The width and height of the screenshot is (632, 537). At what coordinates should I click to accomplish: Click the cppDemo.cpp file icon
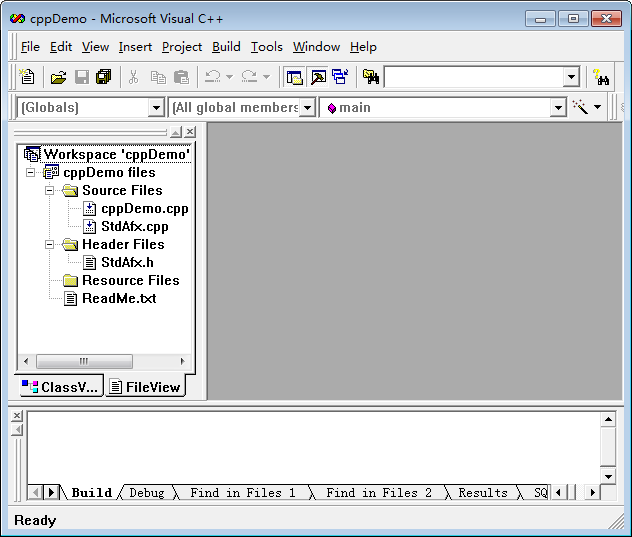pyautogui.click(x=89, y=208)
